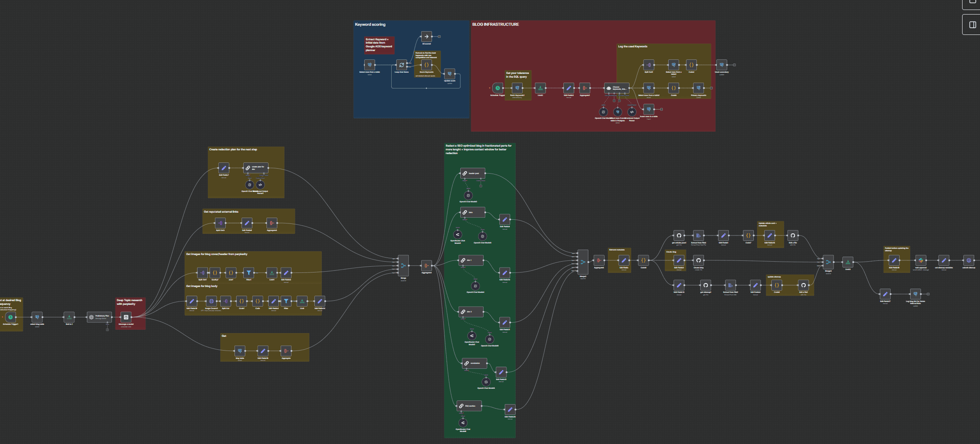
Task: Select the FAQ section chain node
Action: click(469, 406)
